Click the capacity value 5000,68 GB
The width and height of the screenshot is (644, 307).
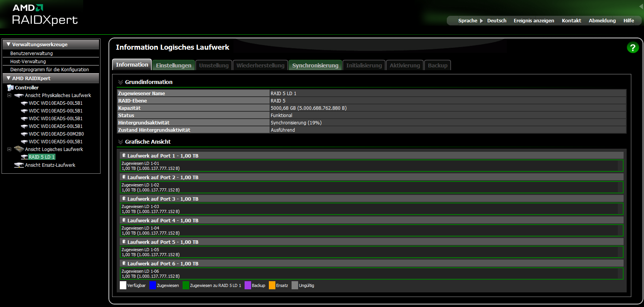[309, 108]
